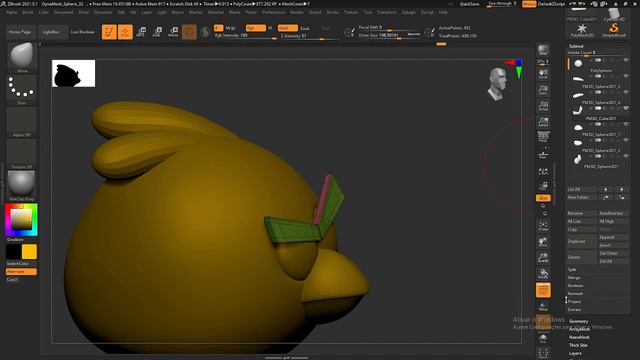Click the Actual size icon
The height and width of the screenshot is (360, 640).
tap(543, 106)
